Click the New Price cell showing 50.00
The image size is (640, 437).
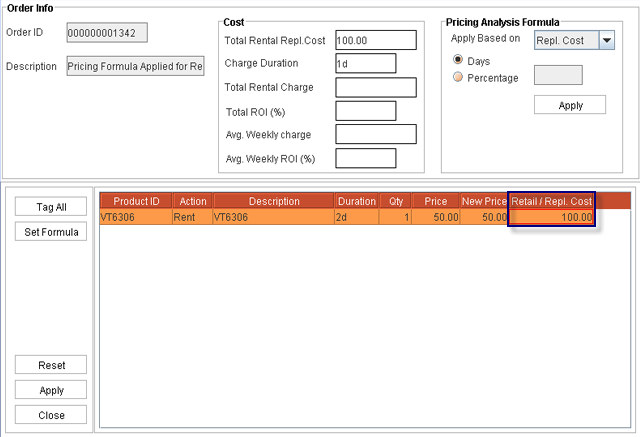coord(484,217)
